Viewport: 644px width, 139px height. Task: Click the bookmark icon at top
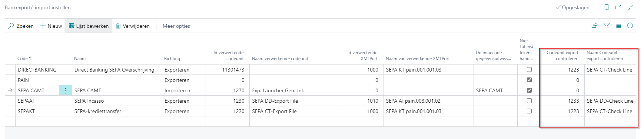[607, 7]
